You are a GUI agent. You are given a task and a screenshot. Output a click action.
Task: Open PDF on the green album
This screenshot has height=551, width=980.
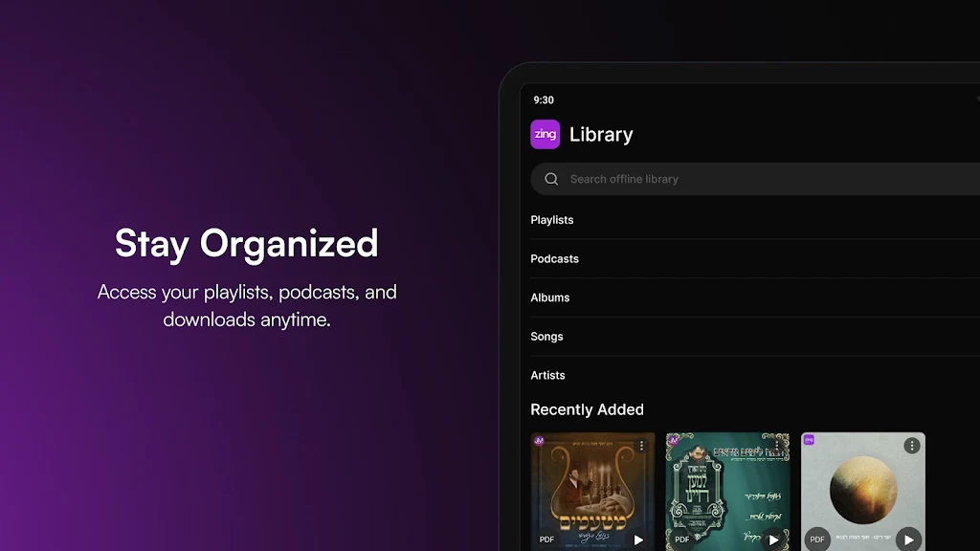point(682,540)
